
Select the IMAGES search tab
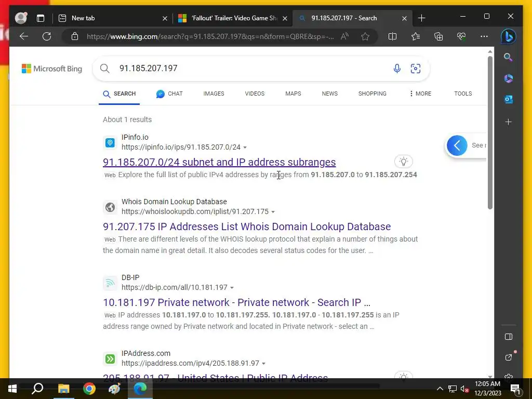(x=214, y=94)
